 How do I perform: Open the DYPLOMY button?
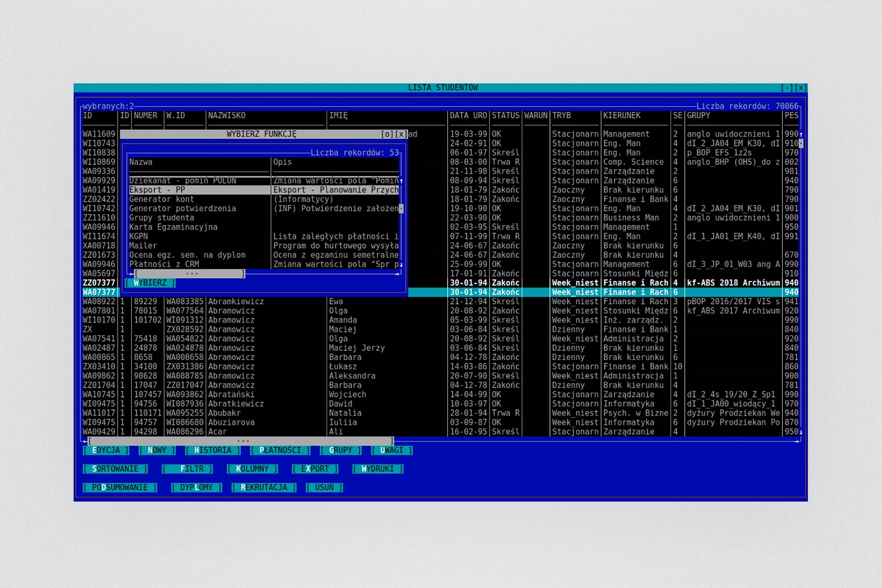196,487
